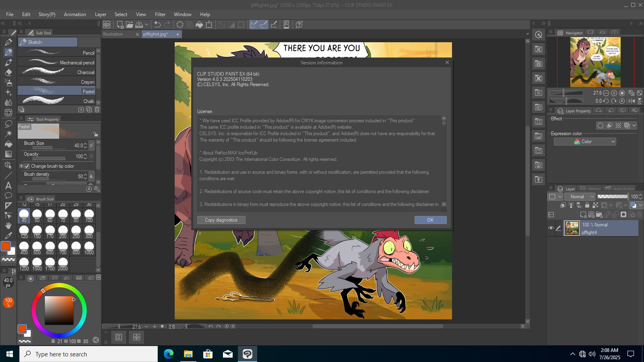Click the Save icon in command bar
The image size is (644, 362).
pos(139,25)
